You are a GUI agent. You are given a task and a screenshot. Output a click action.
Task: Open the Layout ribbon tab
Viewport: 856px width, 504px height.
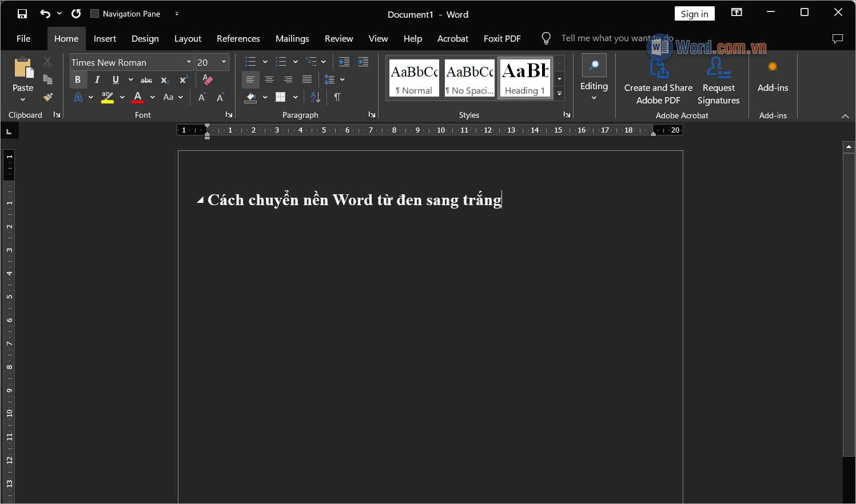pyautogui.click(x=188, y=38)
